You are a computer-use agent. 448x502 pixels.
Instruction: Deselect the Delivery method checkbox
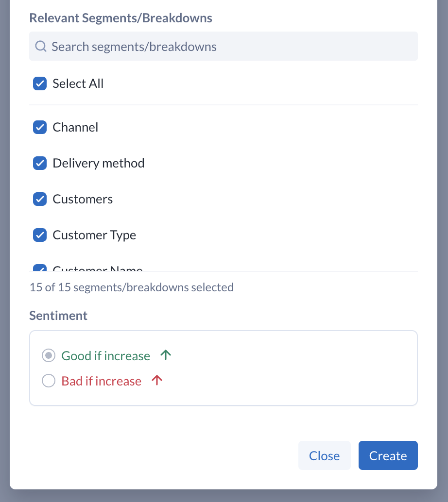pyautogui.click(x=39, y=163)
